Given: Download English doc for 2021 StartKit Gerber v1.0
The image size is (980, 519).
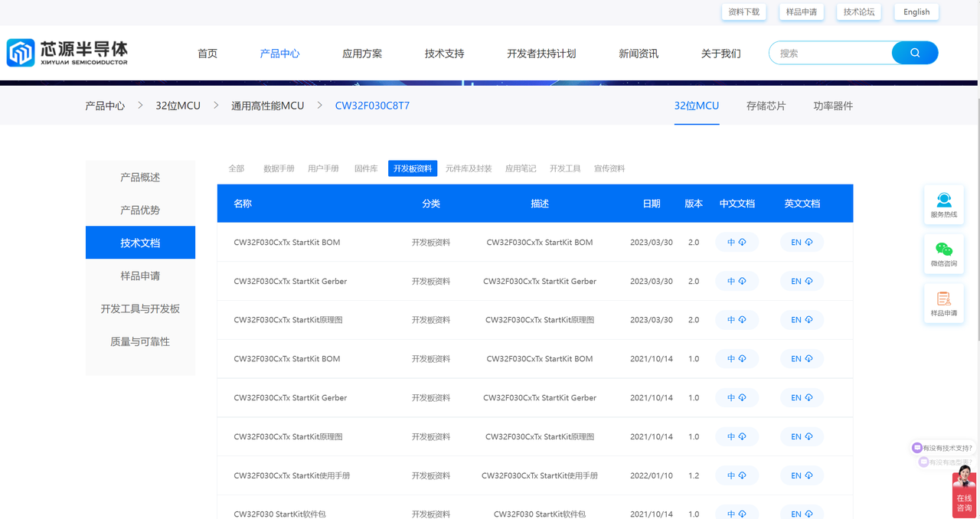Looking at the screenshot, I should point(802,397).
